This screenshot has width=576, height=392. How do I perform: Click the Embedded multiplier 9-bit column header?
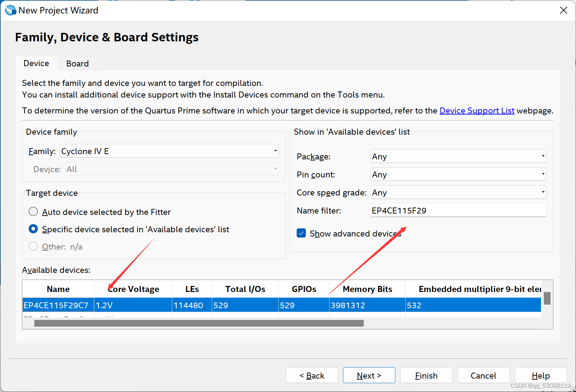click(x=473, y=289)
